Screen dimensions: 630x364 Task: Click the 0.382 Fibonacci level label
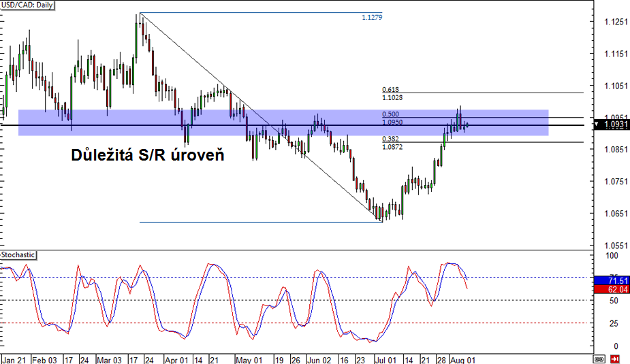390,139
